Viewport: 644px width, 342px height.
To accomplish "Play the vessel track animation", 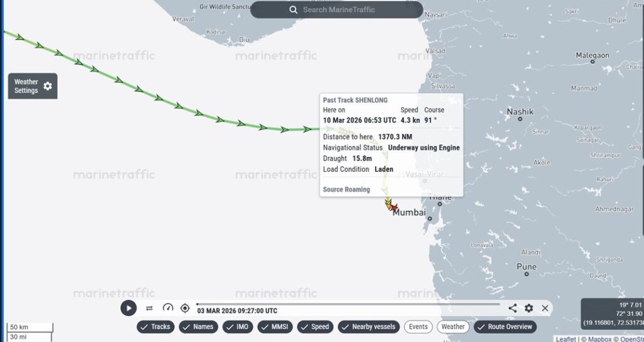I will pos(128,308).
